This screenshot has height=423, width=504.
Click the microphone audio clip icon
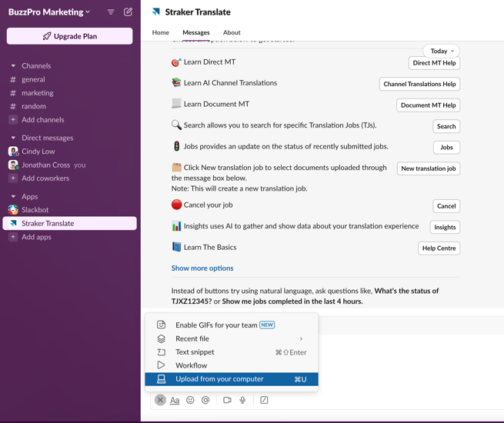[x=242, y=400]
